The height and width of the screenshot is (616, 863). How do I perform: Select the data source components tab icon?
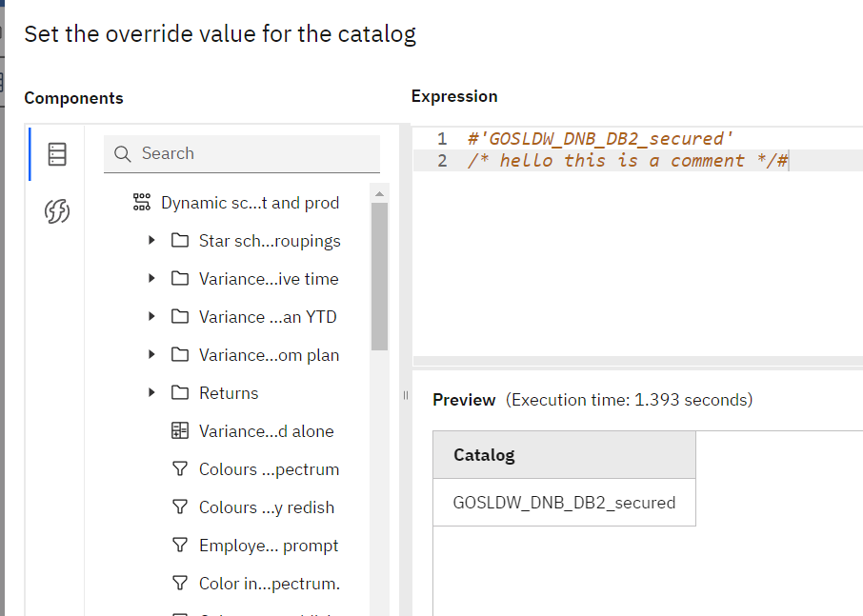57,154
